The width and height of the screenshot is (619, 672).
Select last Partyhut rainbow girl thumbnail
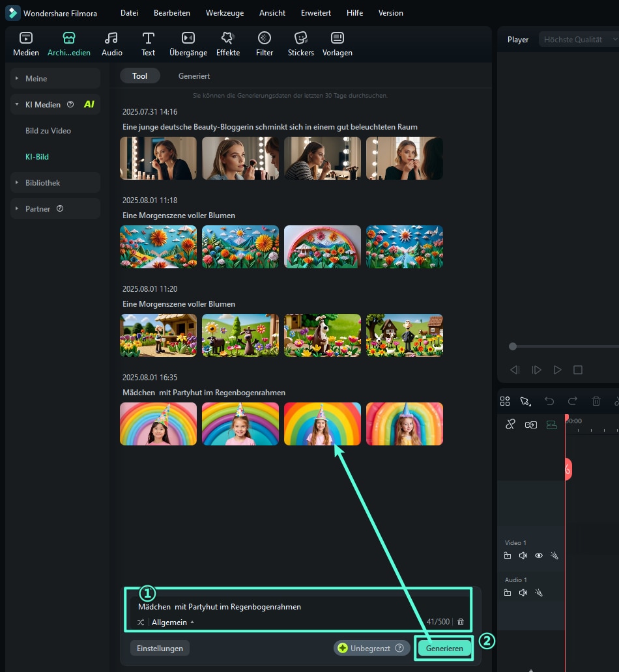click(405, 424)
